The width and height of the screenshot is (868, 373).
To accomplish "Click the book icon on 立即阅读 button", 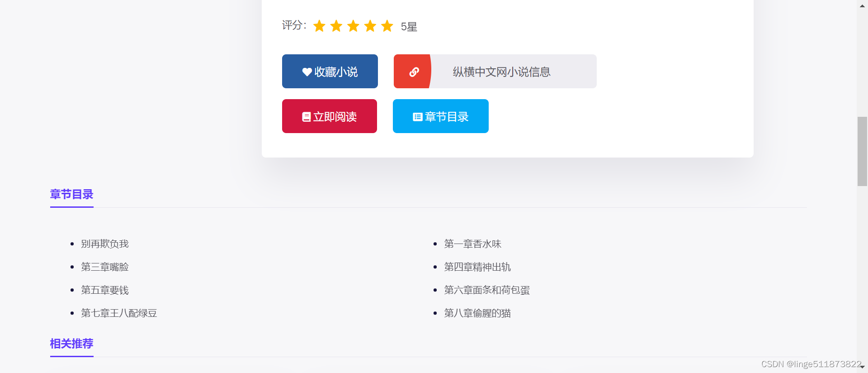I will [307, 116].
